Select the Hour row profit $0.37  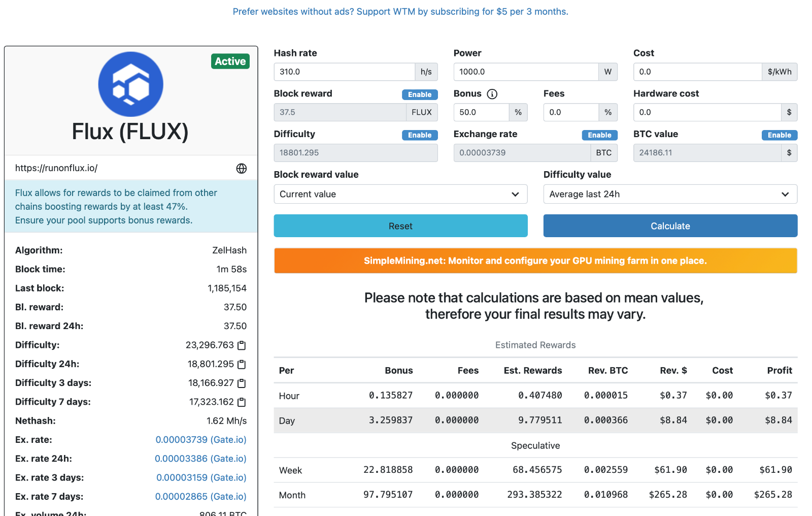779,396
